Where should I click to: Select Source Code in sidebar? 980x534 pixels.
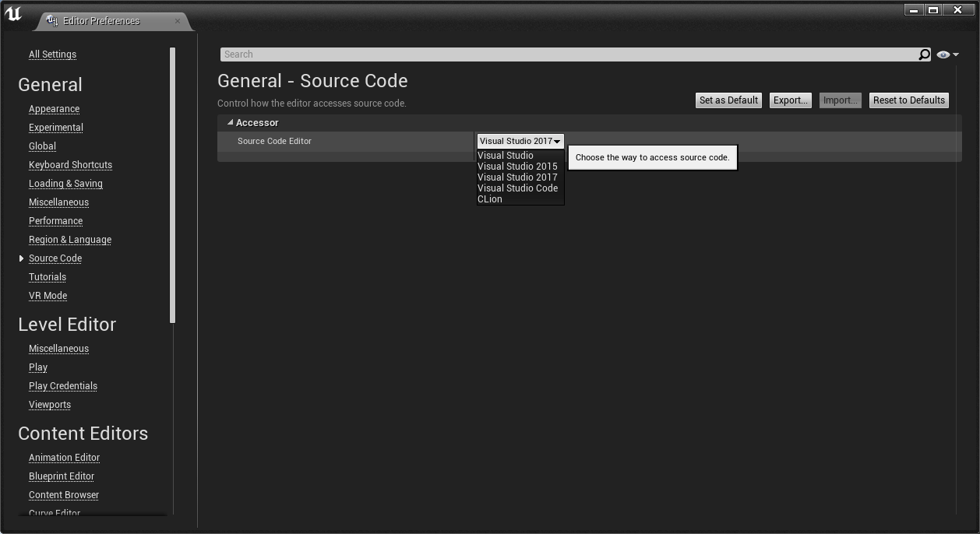55,258
